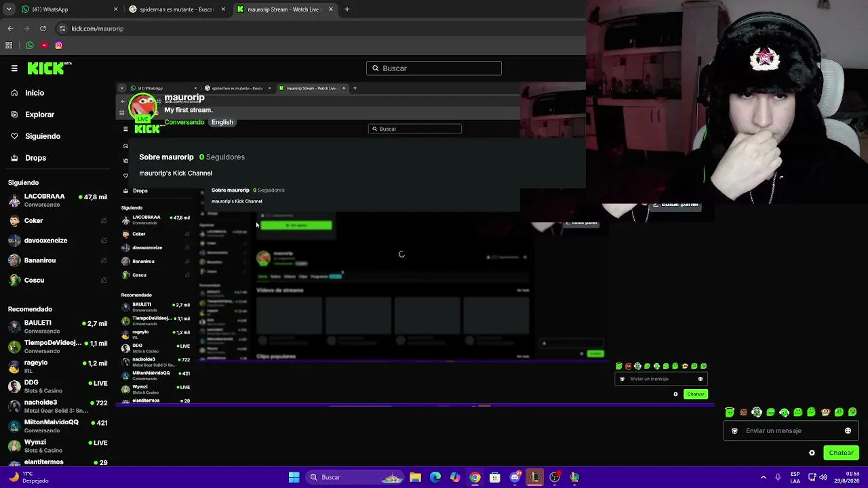Switch to Google Chrome on the taskbar
868x488 pixels.
click(475, 477)
